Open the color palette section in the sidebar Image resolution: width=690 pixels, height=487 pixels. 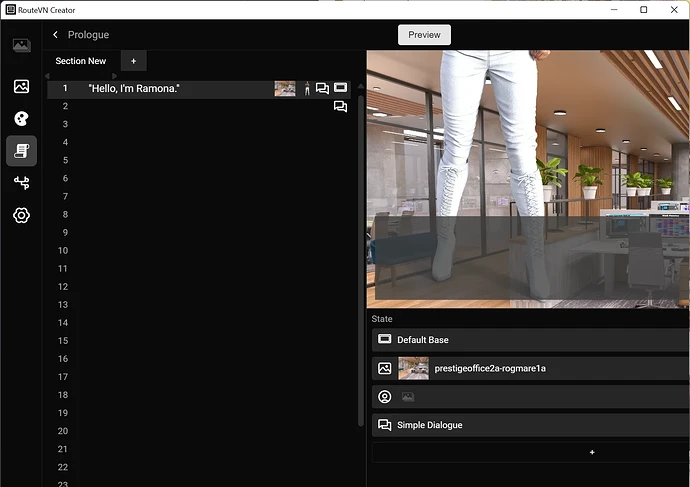(21, 118)
